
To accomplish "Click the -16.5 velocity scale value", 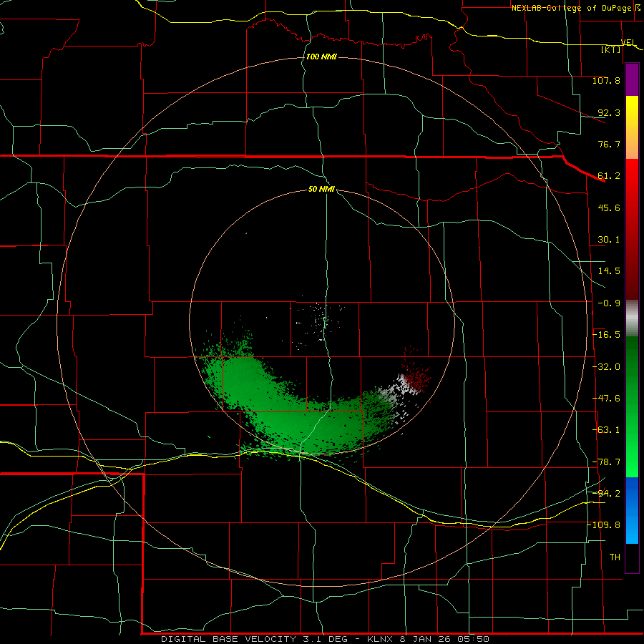I will 606,335.
